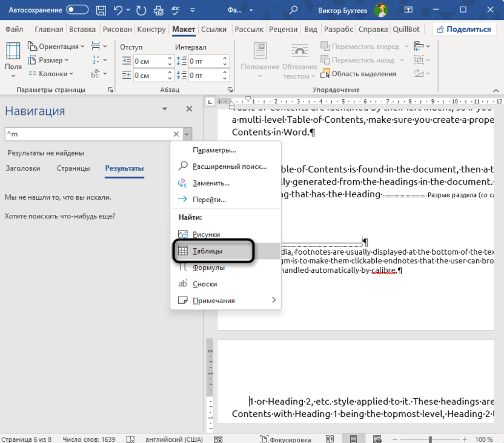
Task: Switch to the Ссылки ribbon tab
Action: click(x=214, y=29)
